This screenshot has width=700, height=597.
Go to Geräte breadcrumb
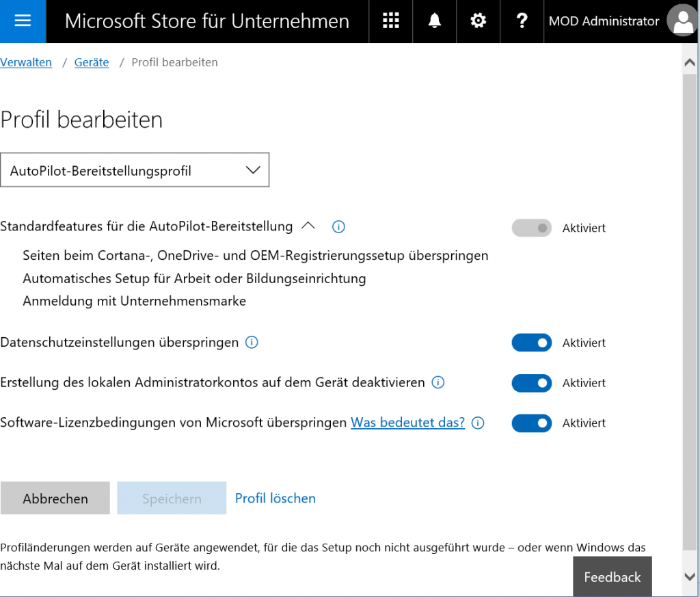point(92,62)
